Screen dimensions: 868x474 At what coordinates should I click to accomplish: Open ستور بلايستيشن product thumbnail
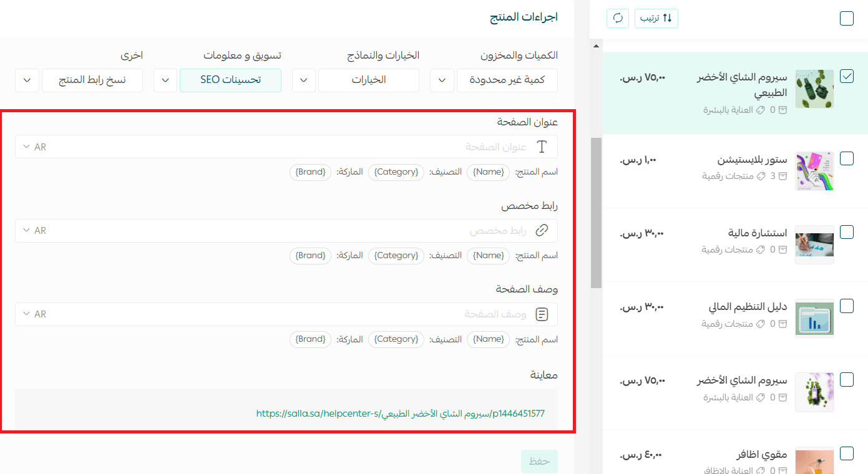click(814, 171)
